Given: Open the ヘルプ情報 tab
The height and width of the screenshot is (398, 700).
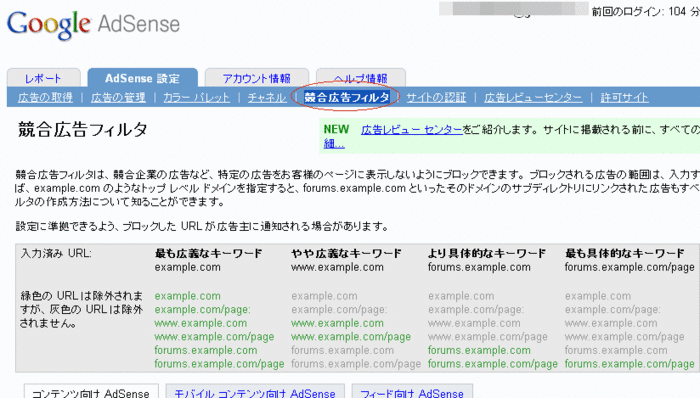Looking at the screenshot, I should [x=361, y=79].
